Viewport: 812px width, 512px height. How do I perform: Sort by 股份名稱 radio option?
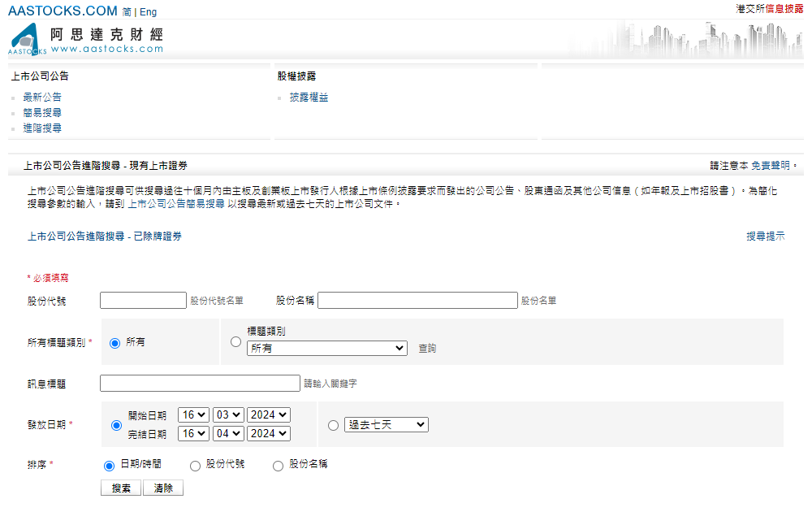point(278,466)
